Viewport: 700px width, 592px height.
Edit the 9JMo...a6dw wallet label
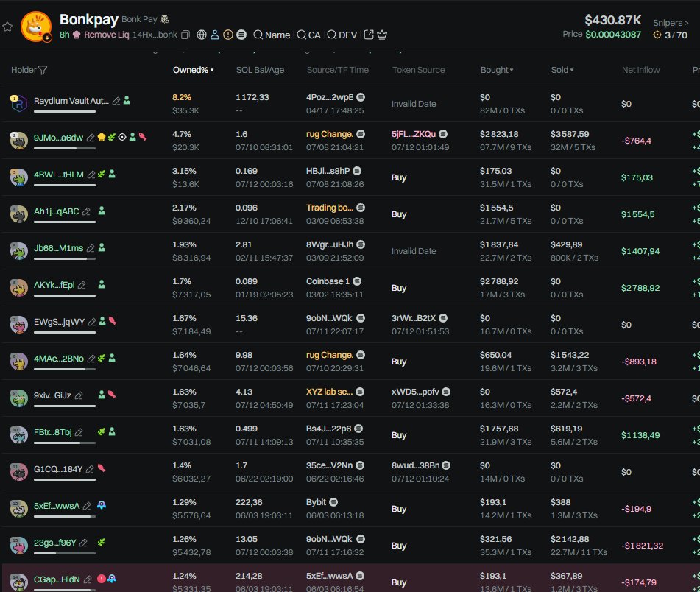point(91,138)
